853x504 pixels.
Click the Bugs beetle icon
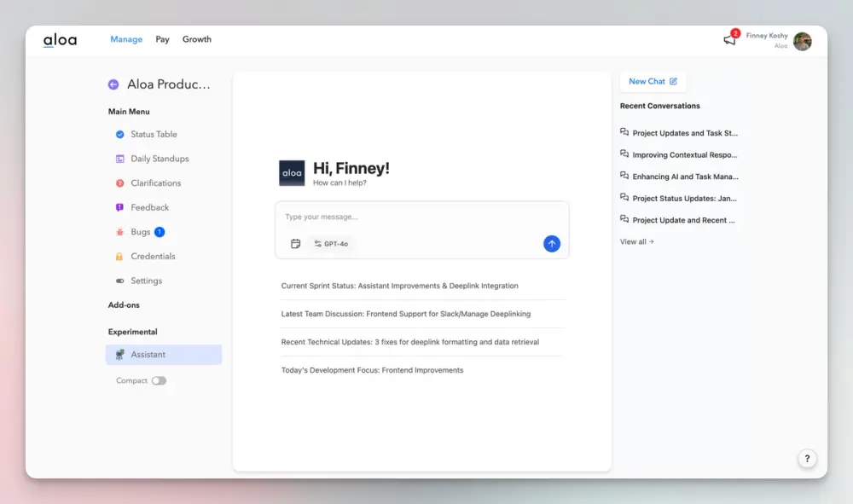(119, 232)
